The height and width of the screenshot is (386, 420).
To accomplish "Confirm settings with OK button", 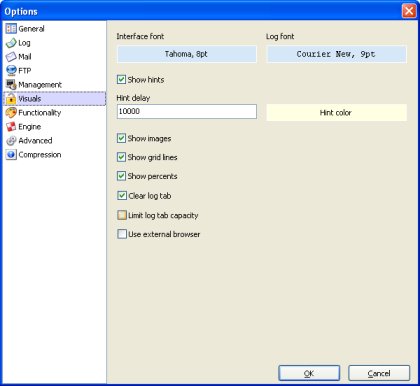I will 309,373.
